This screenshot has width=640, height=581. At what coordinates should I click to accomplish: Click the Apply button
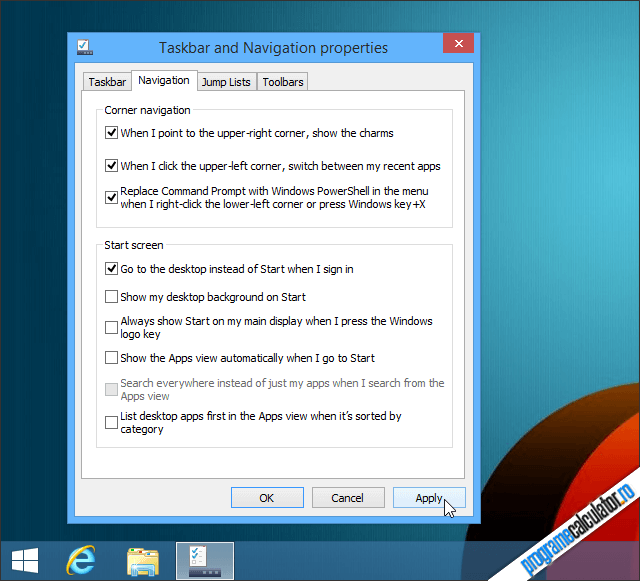click(429, 498)
